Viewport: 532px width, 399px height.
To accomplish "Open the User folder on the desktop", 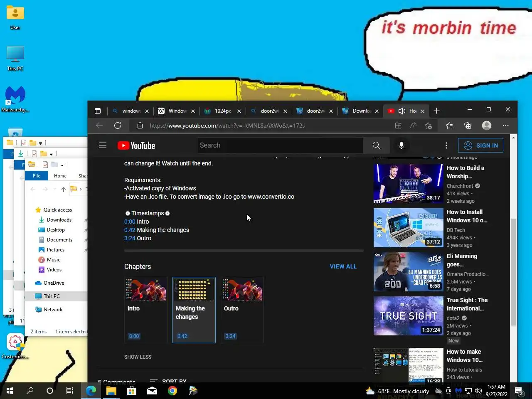I will [15, 17].
